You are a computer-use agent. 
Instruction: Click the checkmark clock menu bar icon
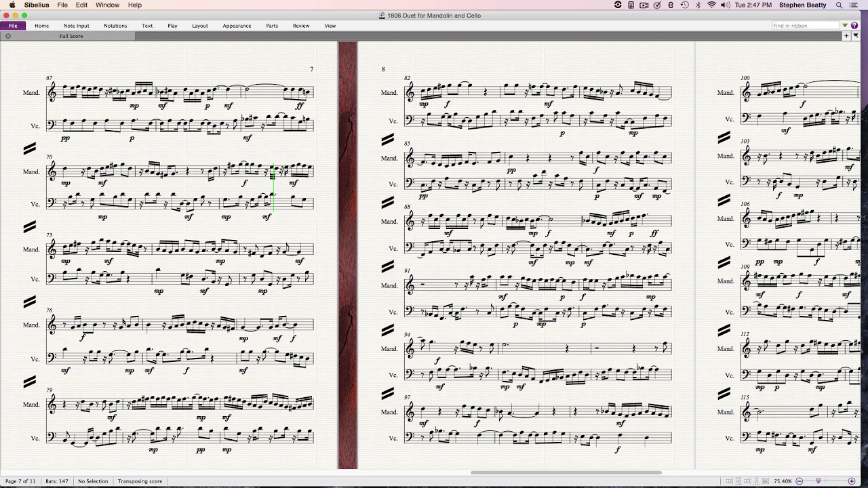pos(657,5)
